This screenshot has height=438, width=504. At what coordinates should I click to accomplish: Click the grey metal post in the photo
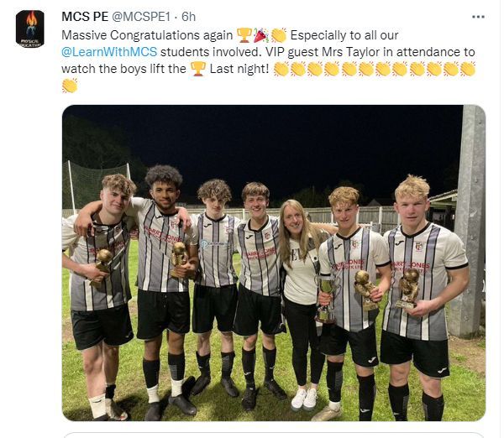click(469, 222)
